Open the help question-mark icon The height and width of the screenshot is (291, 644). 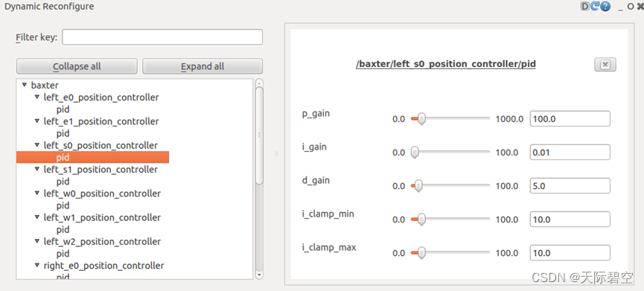coord(605,7)
